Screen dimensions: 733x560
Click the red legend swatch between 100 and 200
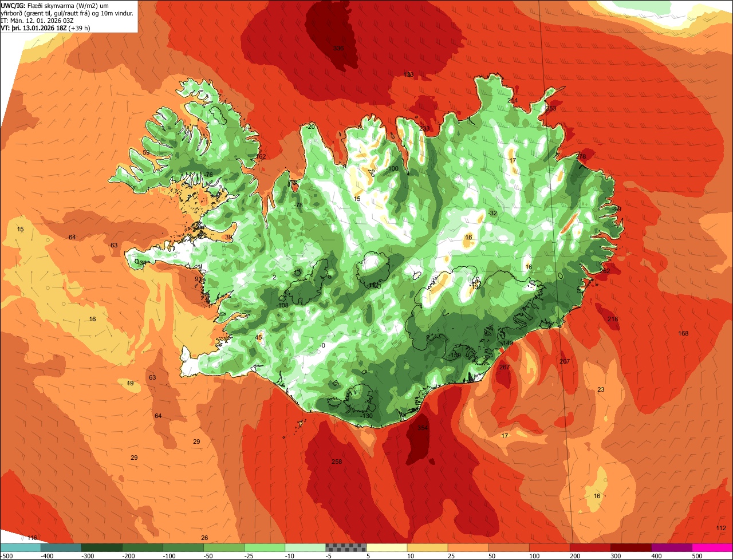549,548
